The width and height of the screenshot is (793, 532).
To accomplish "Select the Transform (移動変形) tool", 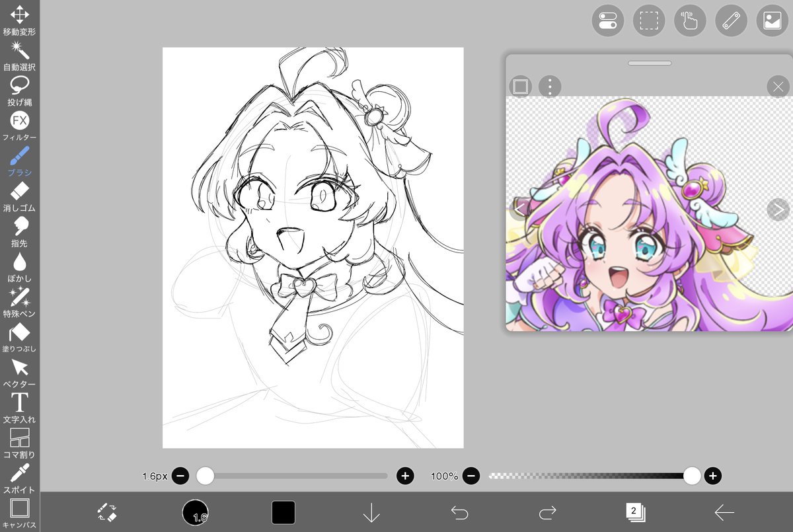I will click(20, 19).
